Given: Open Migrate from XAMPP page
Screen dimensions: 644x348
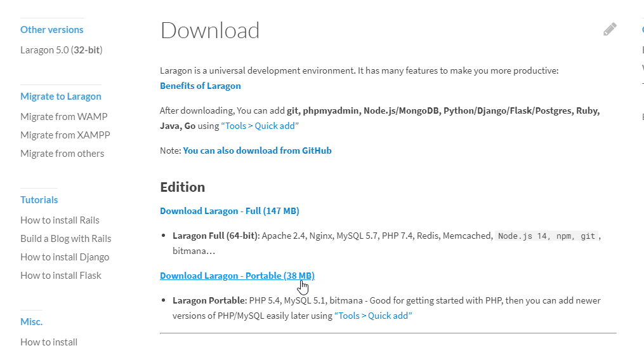Looking at the screenshot, I should 65,135.
